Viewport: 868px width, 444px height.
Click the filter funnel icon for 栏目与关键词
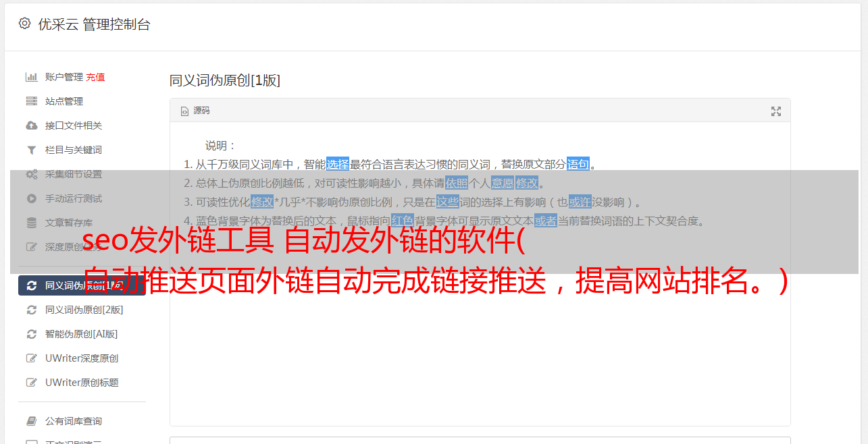[x=31, y=150]
